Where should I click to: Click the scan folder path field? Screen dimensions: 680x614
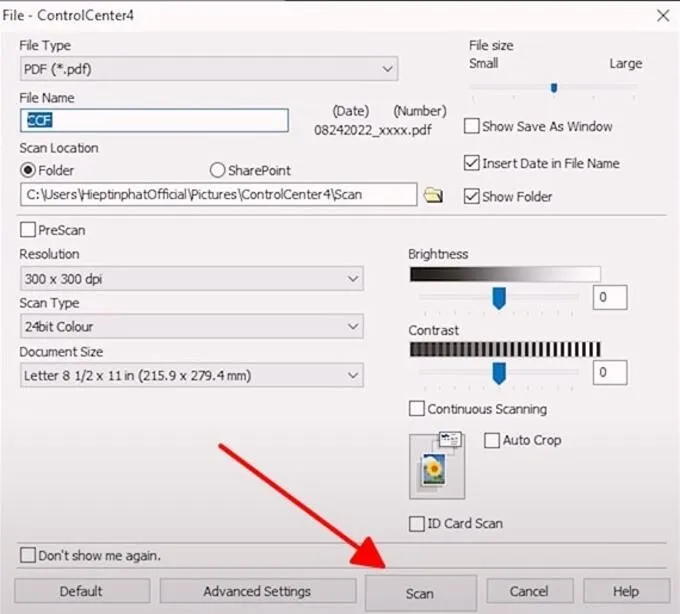point(219,194)
